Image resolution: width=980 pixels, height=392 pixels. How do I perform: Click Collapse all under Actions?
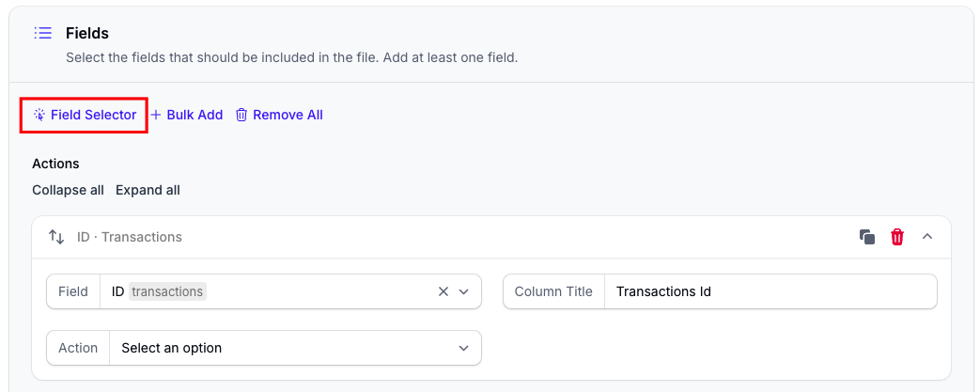coord(69,190)
